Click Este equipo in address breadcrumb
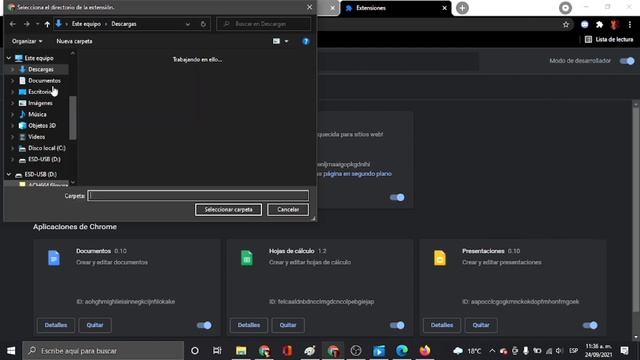 click(x=86, y=24)
